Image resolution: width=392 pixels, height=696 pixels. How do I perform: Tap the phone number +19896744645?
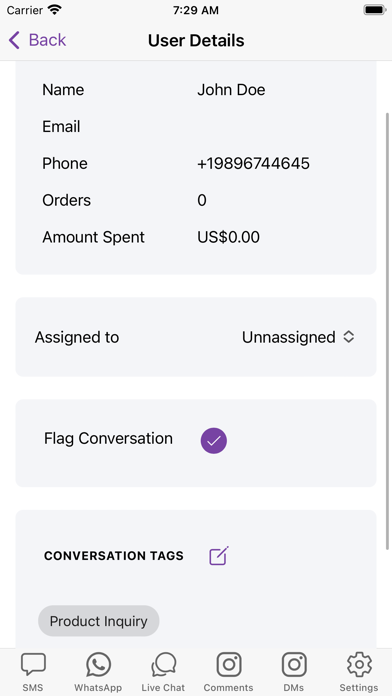[253, 163]
